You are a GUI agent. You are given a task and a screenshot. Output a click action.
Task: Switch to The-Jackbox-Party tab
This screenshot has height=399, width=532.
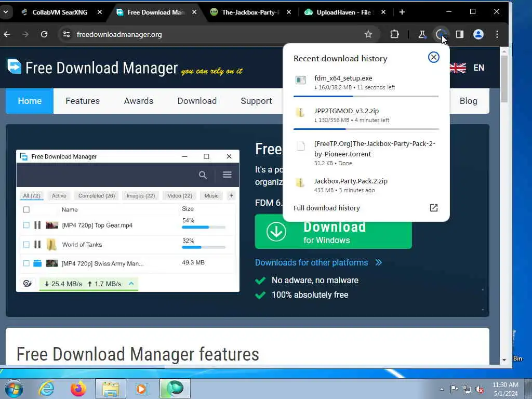point(250,12)
